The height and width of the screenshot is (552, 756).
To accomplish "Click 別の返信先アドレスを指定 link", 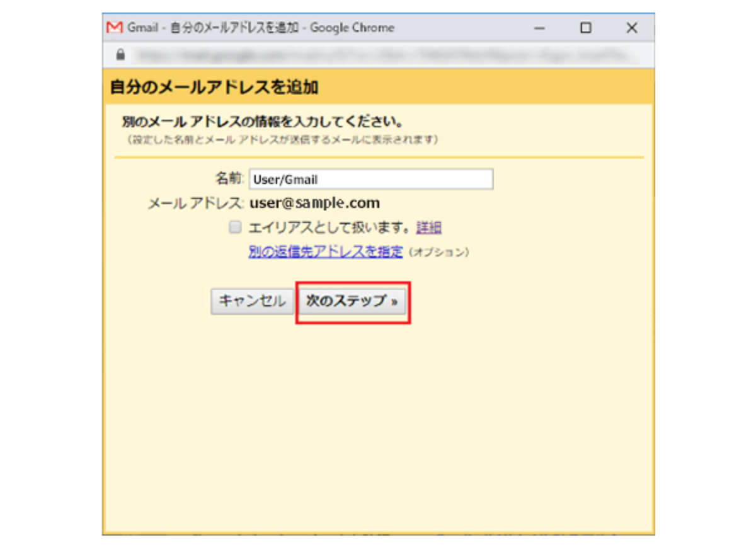I will [x=325, y=252].
